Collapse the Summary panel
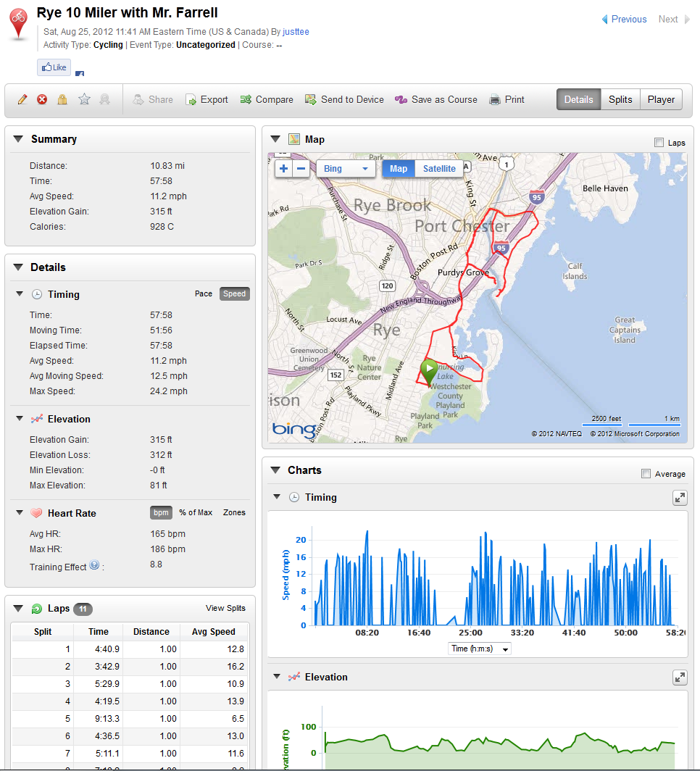 point(18,139)
